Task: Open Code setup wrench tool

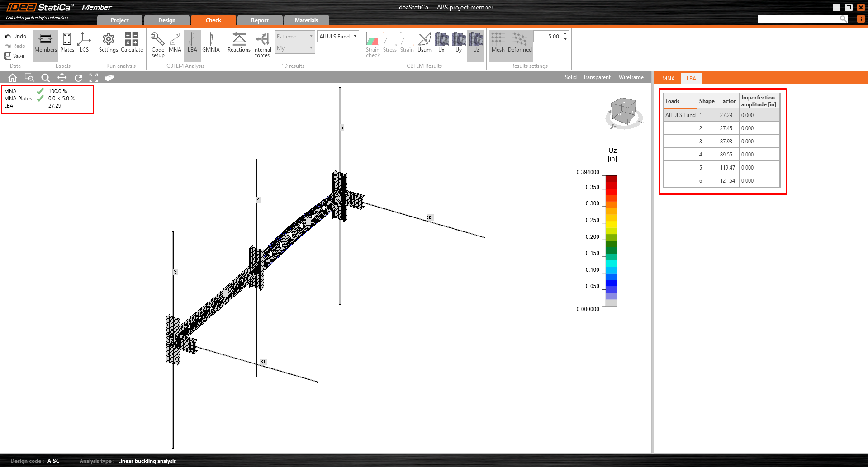Action: [158, 44]
